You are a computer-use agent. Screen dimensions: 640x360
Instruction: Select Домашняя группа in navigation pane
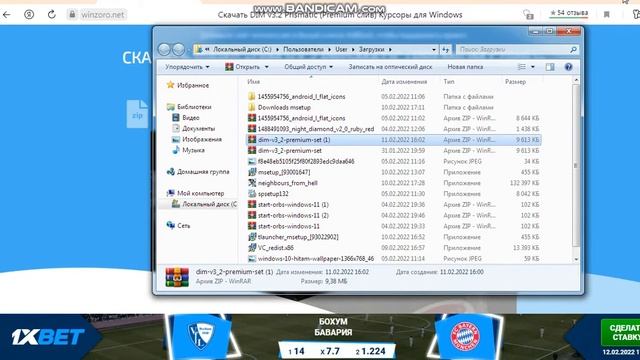point(203,172)
